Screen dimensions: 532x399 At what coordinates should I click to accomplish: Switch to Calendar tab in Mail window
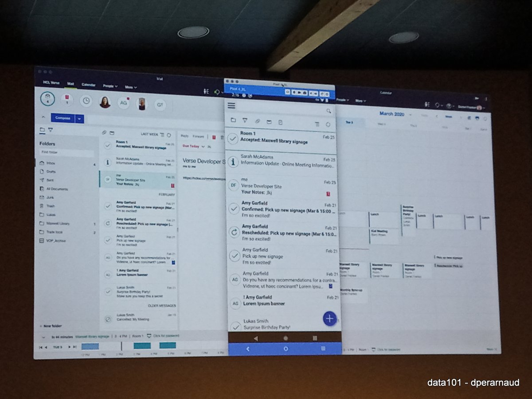(88, 84)
